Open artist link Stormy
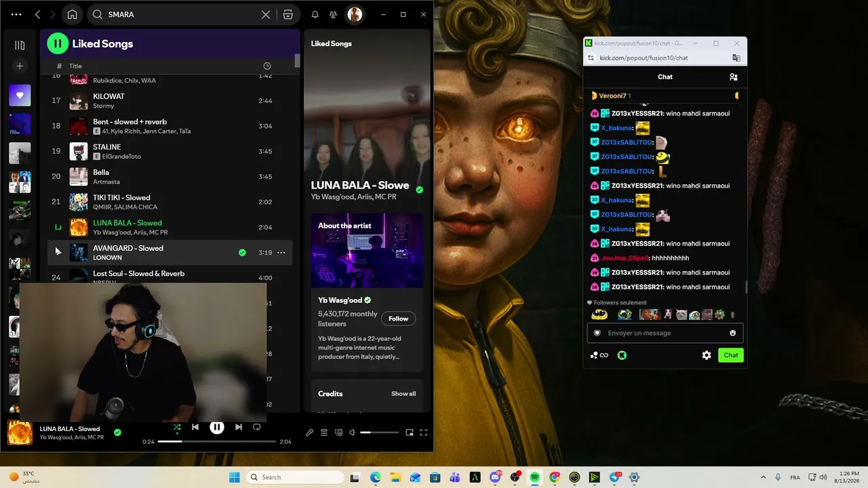 tap(104, 106)
